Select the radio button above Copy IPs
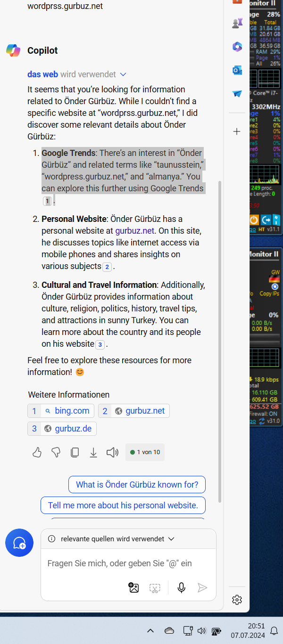Image resolution: width=283 pixels, height=644 pixels. pyautogui.click(x=275, y=286)
